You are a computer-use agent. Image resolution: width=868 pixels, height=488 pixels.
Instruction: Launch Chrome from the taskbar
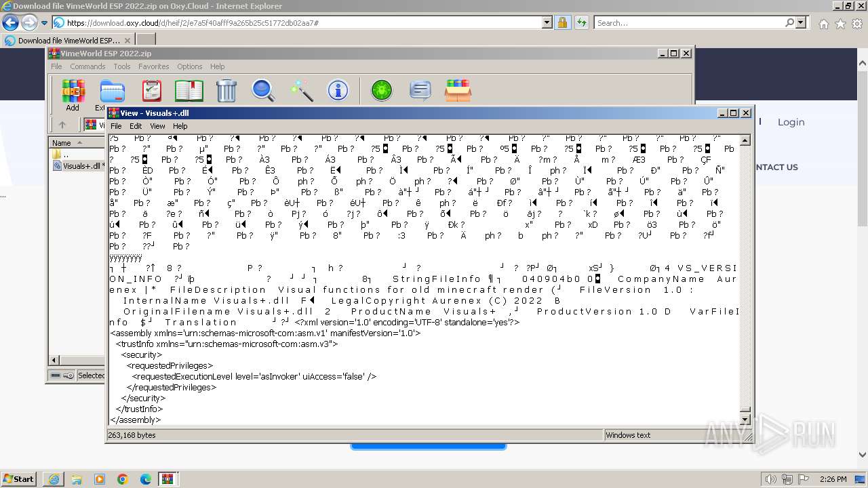click(x=123, y=479)
